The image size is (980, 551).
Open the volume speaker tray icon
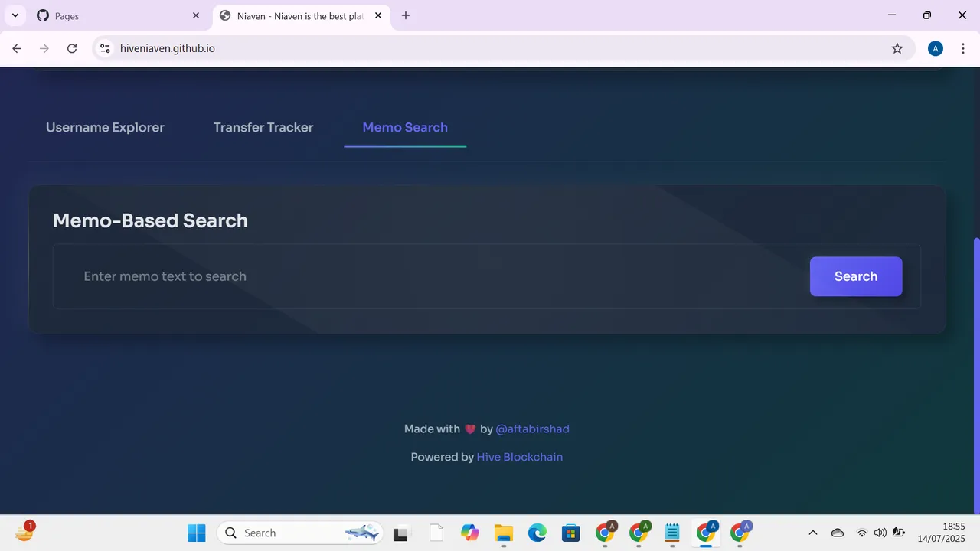[x=880, y=533]
